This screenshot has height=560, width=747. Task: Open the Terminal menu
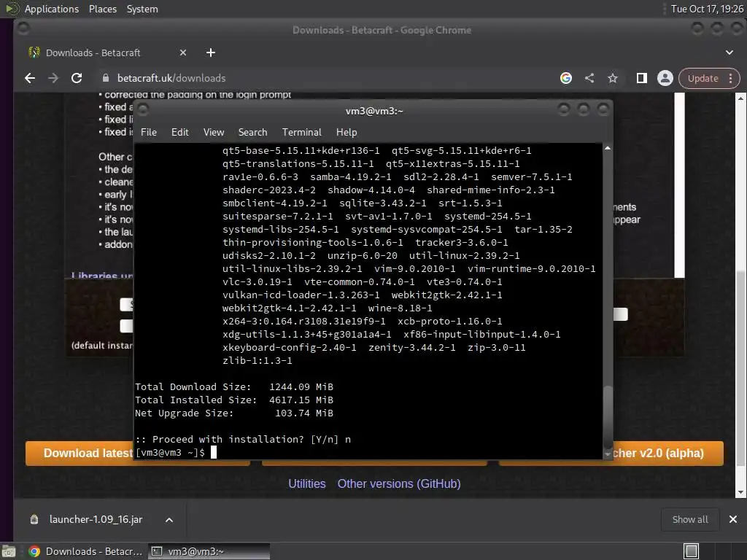coord(301,133)
